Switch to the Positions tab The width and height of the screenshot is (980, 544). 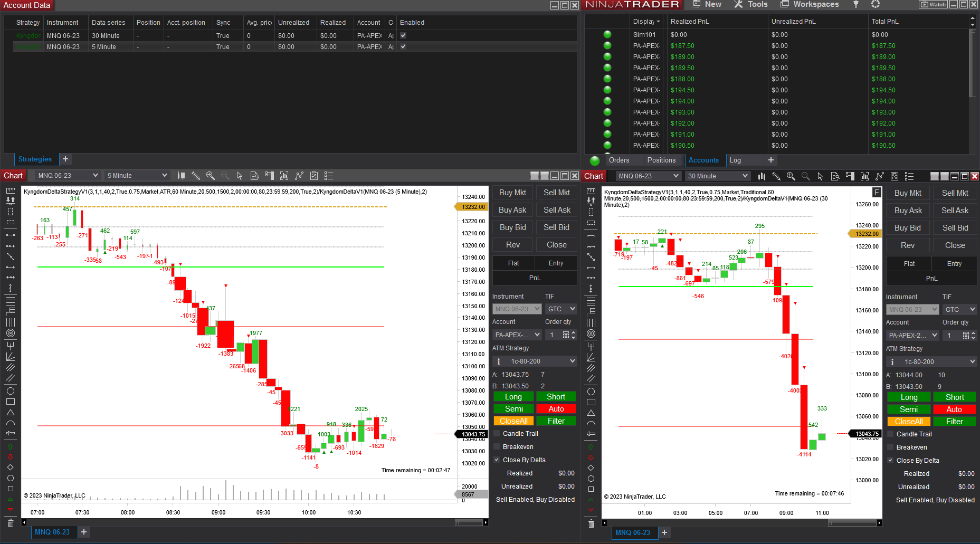661,160
